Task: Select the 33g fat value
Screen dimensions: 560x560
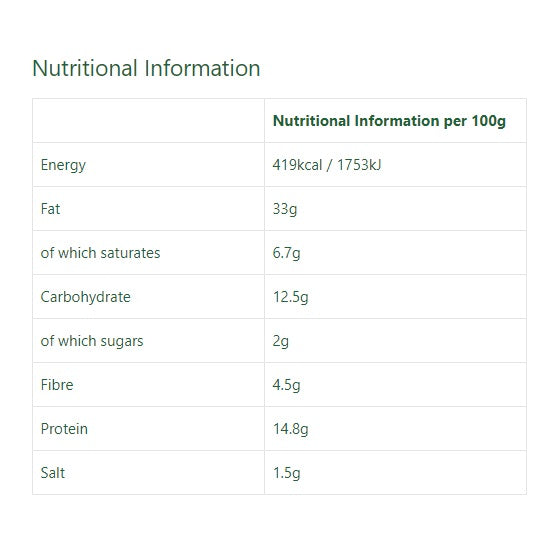Action: pos(285,209)
